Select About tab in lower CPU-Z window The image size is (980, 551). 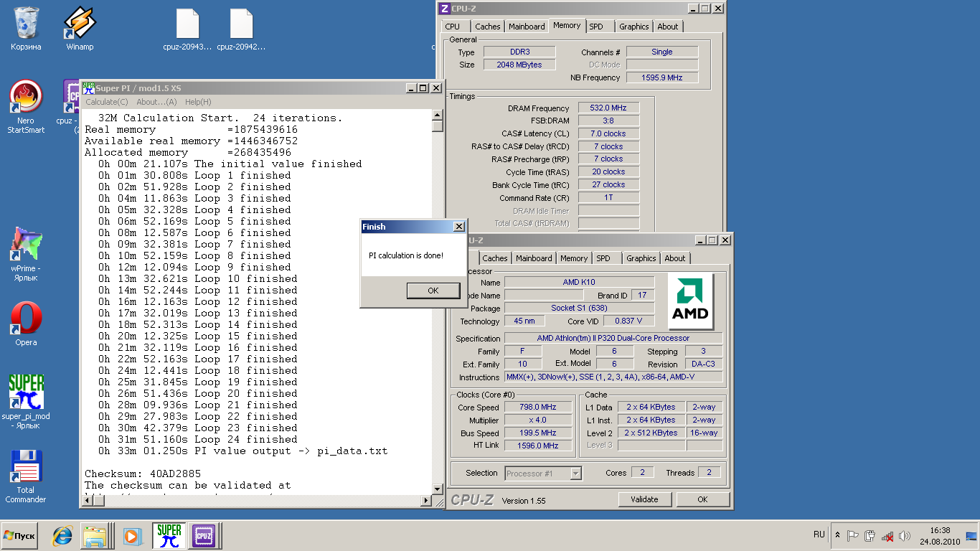click(674, 258)
